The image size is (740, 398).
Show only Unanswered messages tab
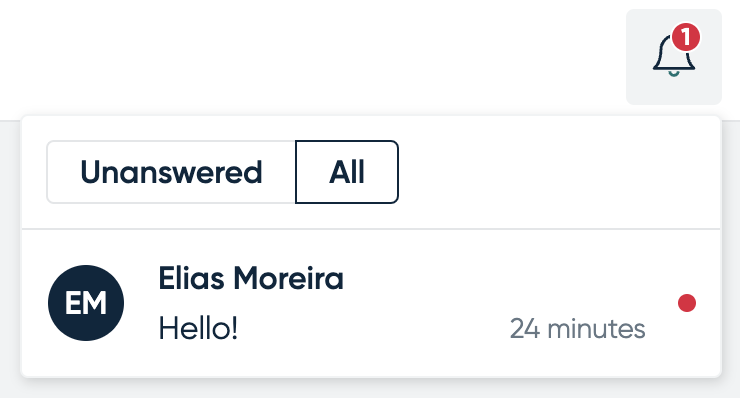tap(171, 172)
